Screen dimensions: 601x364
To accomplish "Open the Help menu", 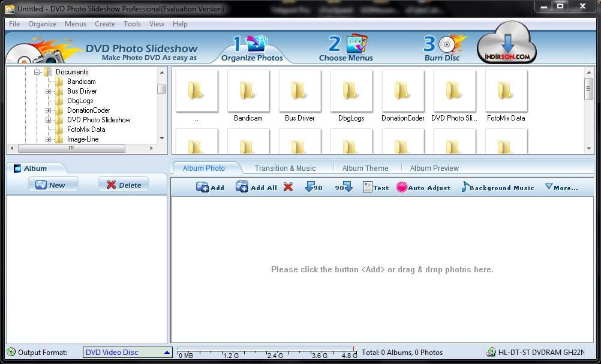I will [x=180, y=24].
